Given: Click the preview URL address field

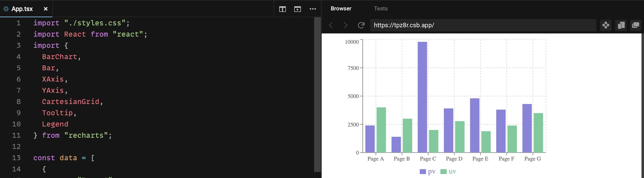Looking at the screenshot, I should coord(483,25).
